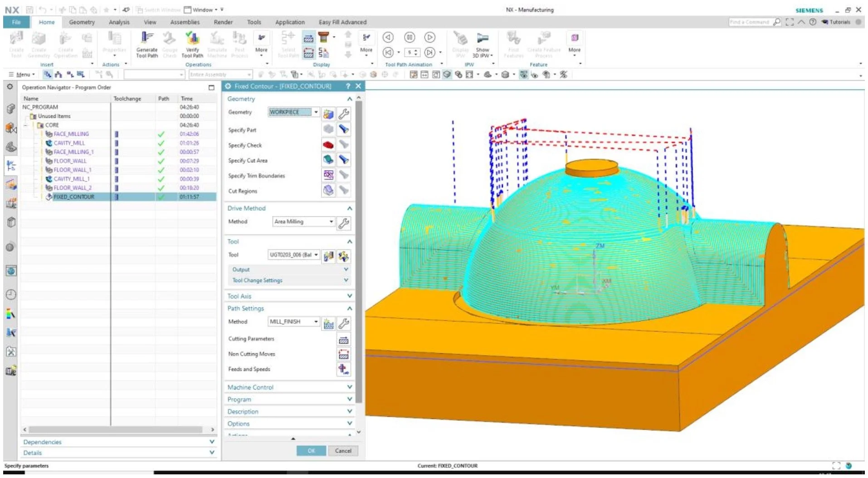Select the FLOOR_WALL_2 operation
Image resolution: width=868 pixels, height=478 pixels.
72,188
